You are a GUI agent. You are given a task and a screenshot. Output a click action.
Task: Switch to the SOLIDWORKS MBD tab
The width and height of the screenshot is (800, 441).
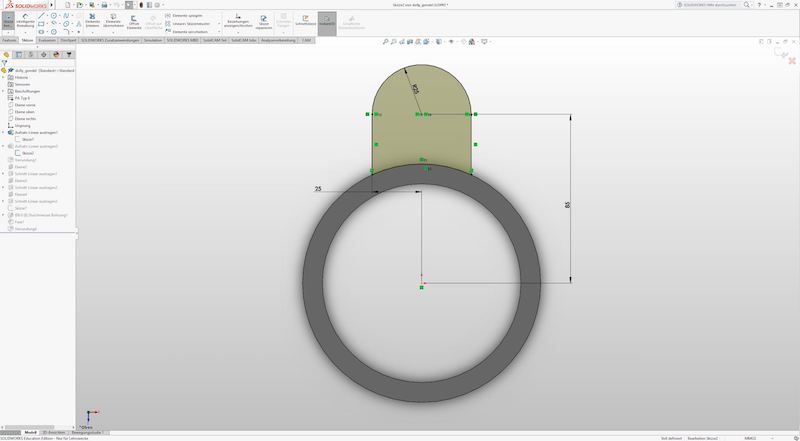[x=182, y=40]
